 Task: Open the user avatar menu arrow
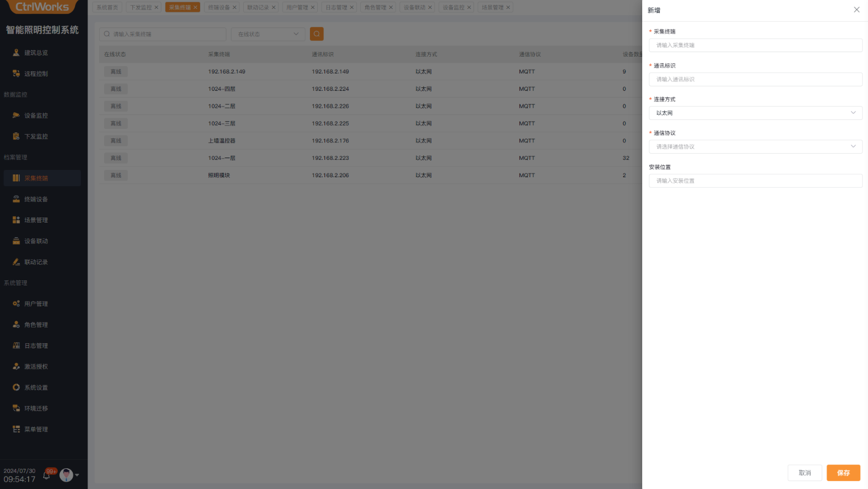point(77,475)
